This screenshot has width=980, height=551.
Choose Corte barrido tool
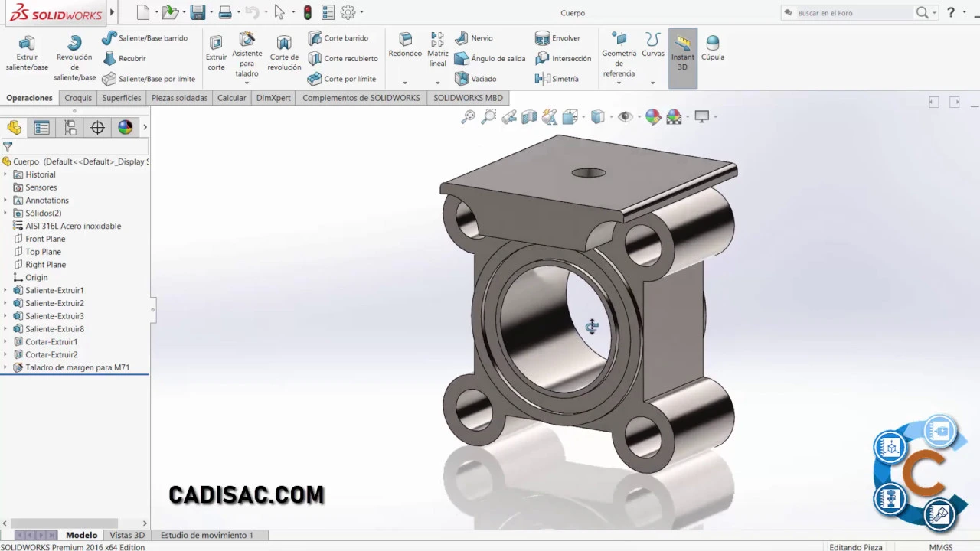pyautogui.click(x=338, y=38)
